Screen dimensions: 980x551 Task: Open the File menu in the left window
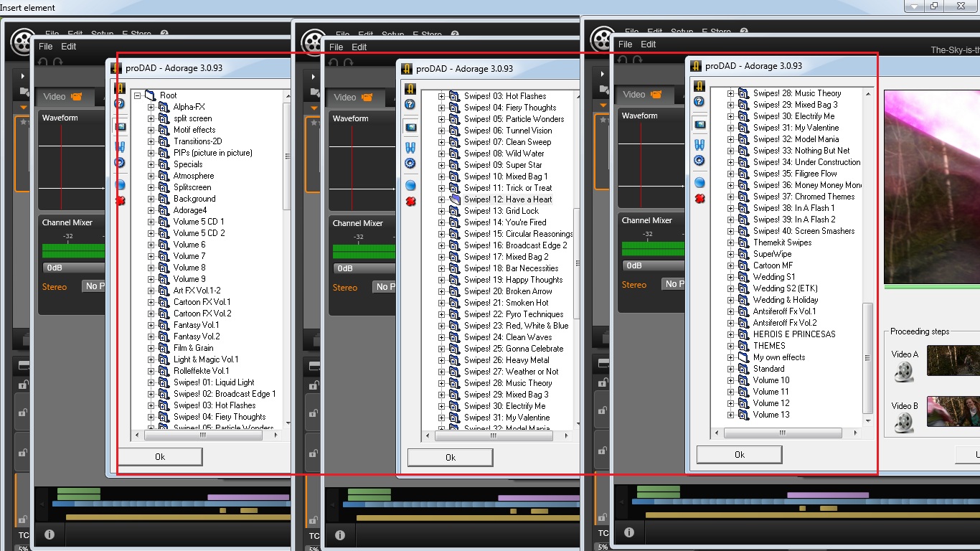coord(46,47)
